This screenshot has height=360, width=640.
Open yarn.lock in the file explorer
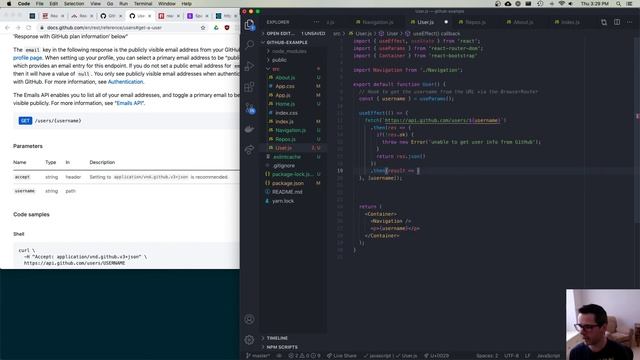point(283,201)
